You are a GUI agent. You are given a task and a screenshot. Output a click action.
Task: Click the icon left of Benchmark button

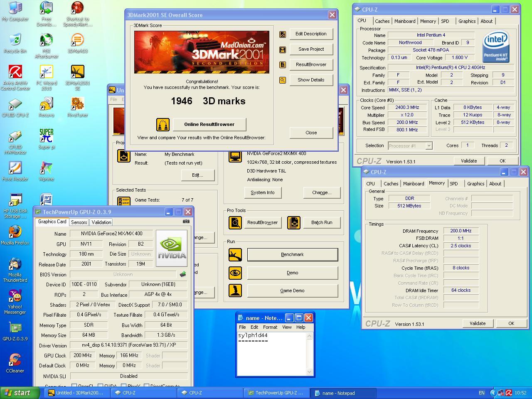[x=235, y=254]
